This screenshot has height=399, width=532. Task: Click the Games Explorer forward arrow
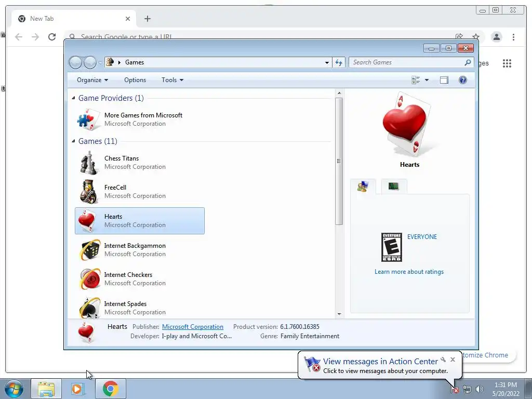pos(90,62)
